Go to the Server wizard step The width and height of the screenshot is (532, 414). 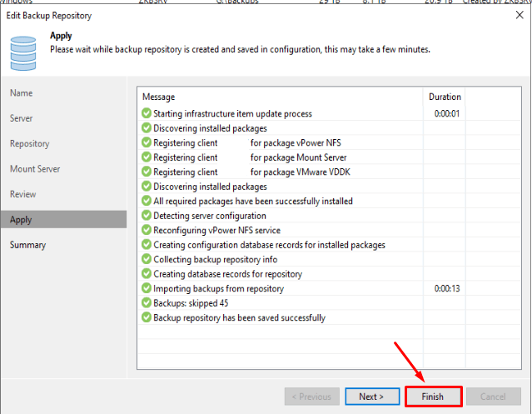[x=22, y=118]
